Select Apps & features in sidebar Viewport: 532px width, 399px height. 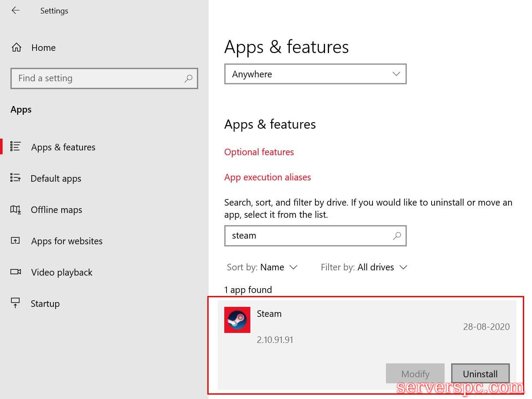click(x=63, y=147)
